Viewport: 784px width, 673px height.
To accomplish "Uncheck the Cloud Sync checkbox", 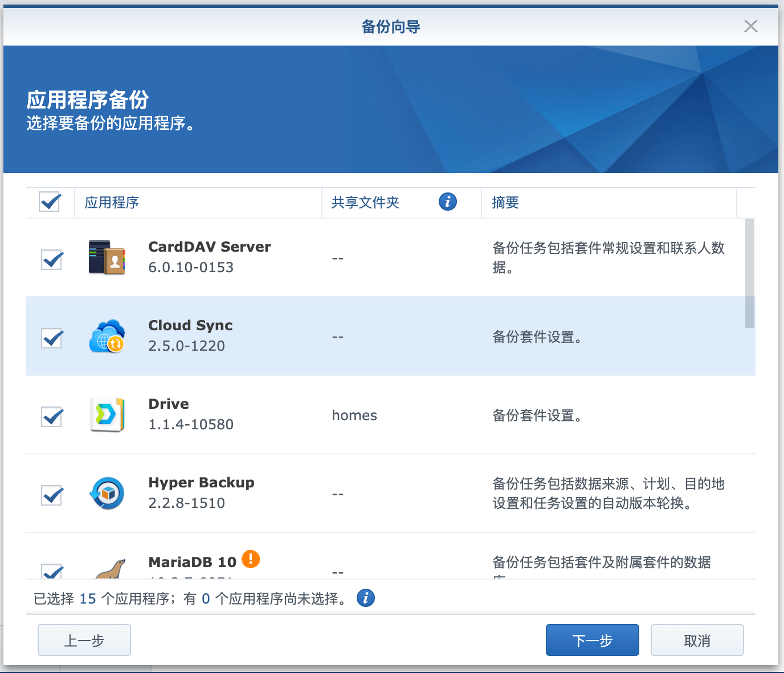I will [x=52, y=338].
